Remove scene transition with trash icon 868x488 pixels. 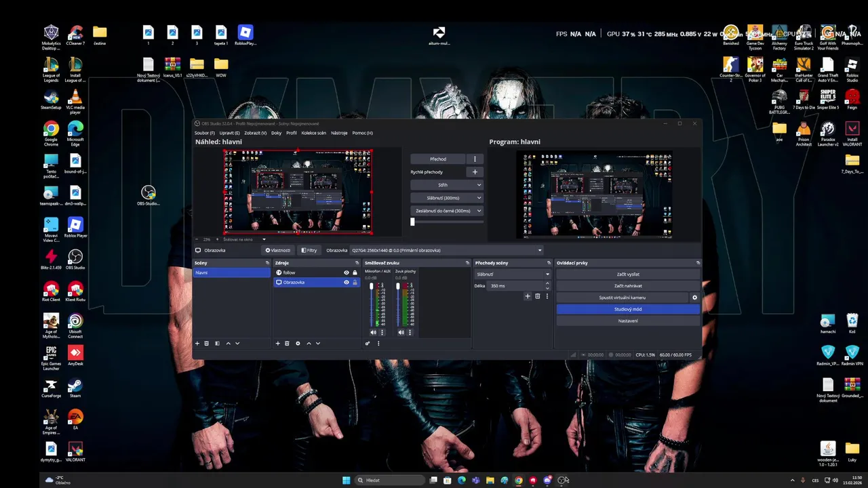click(538, 296)
